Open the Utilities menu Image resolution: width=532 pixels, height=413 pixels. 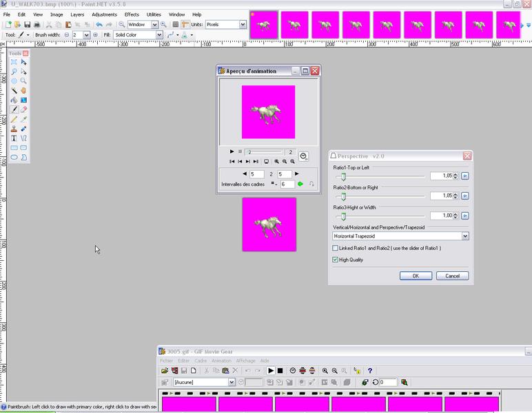click(154, 14)
